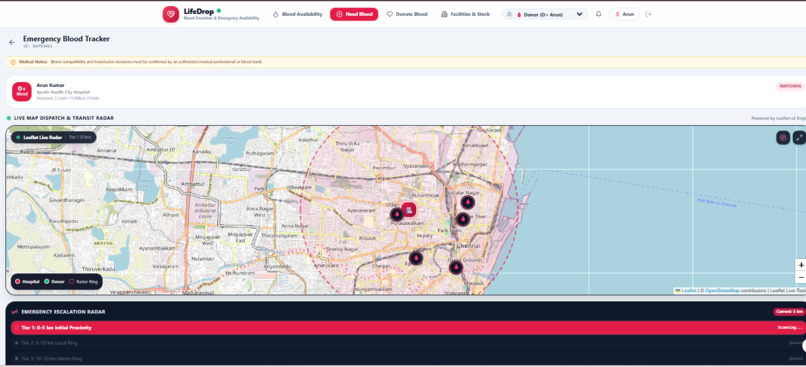Go to the Need Blood tab

(354, 14)
